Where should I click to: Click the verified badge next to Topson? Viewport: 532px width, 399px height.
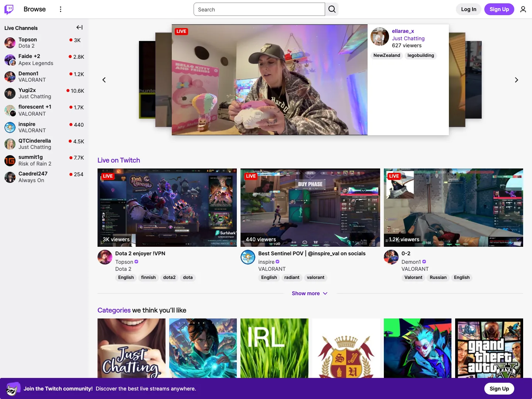pos(136,262)
